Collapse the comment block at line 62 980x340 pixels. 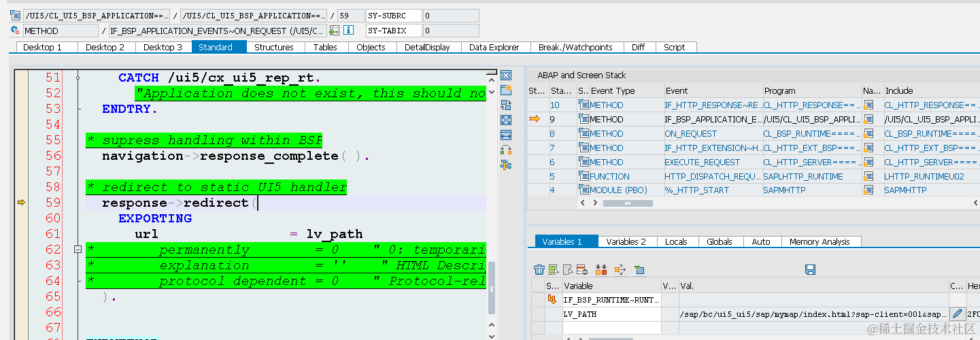(x=78, y=250)
